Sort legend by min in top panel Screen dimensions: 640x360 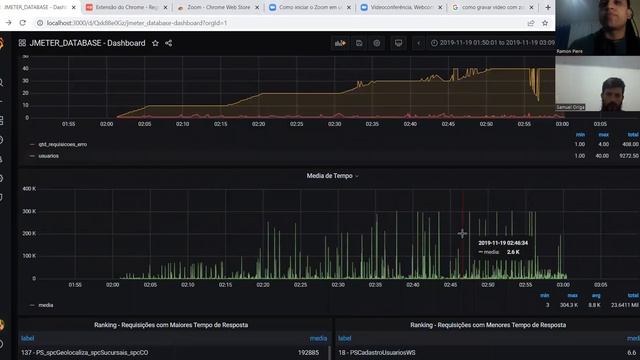pyautogui.click(x=580, y=135)
